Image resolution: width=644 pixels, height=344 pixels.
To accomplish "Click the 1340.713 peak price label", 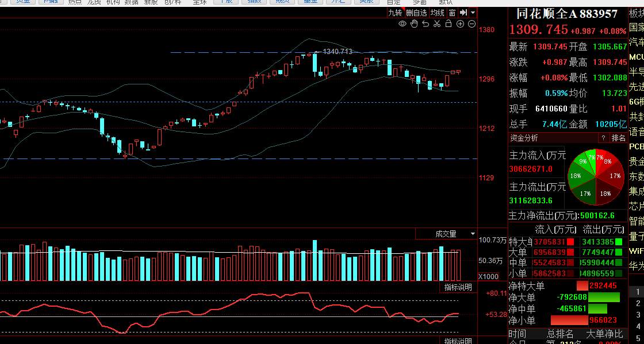I will pos(337,52).
